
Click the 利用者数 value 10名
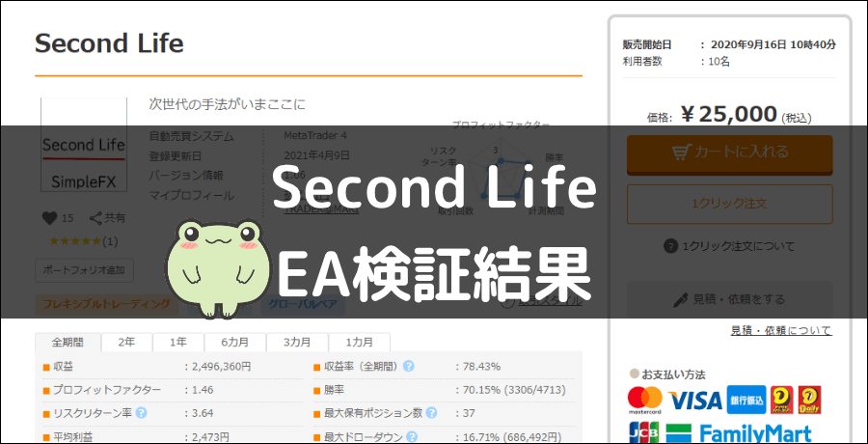coord(719,62)
